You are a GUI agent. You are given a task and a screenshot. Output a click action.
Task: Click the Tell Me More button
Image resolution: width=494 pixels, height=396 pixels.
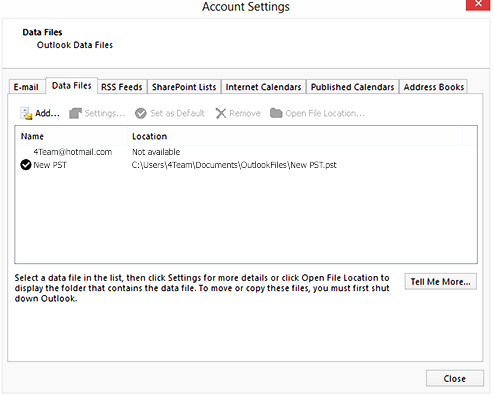441,282
